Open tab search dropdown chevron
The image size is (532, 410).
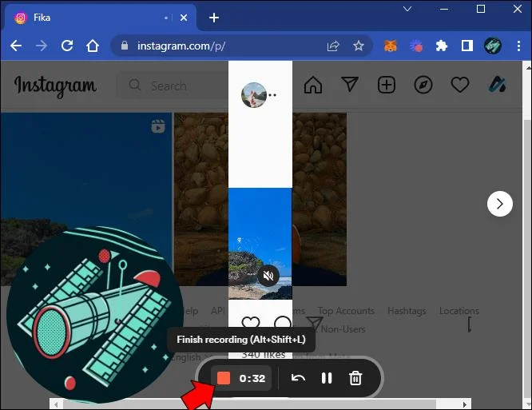pyautogui.click(x=407, y=9)
